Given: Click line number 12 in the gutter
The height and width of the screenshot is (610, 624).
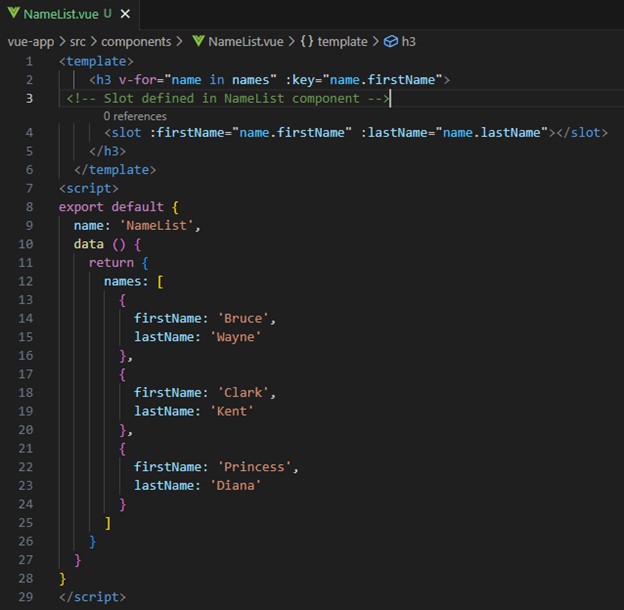Looking at the screenshot, I should click(25, 281).
